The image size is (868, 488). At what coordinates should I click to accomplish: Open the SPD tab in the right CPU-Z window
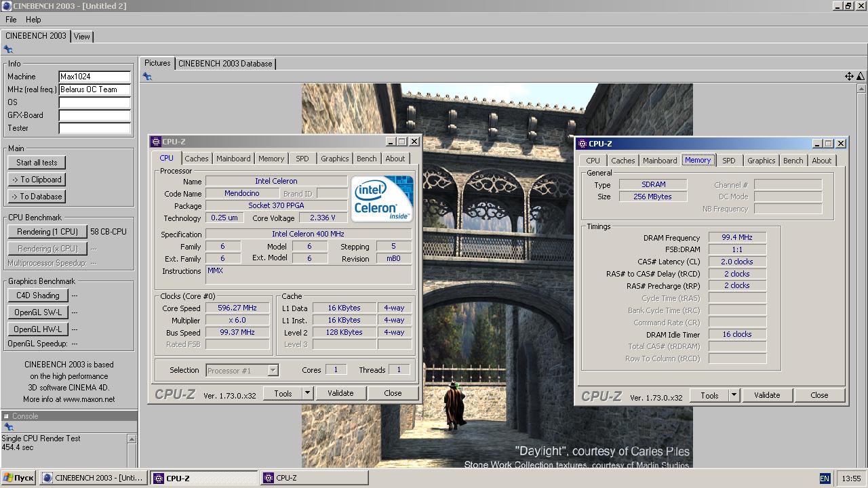click(x=729, y=161)
